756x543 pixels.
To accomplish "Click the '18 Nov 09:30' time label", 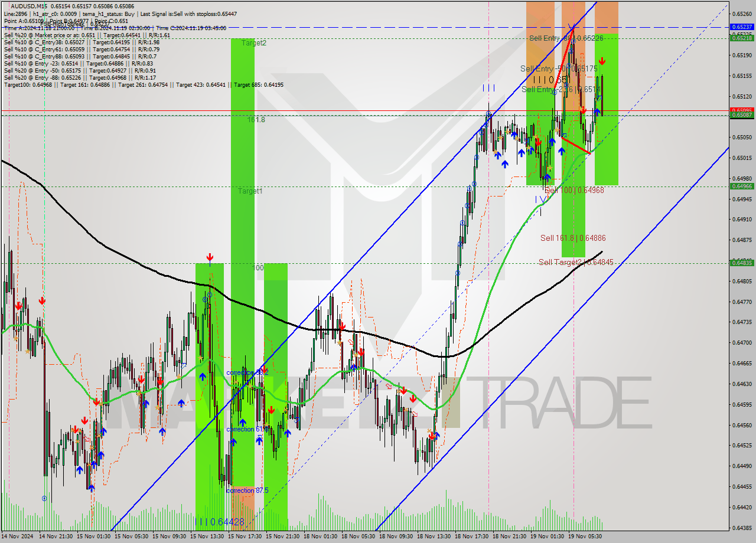I will click(x=397, y=537).
